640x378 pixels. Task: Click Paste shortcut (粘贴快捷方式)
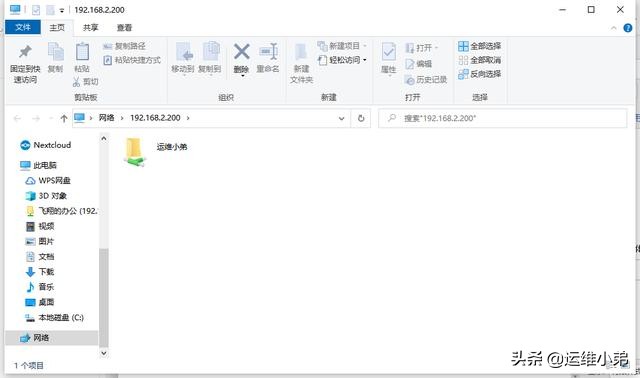coord(132,60)
